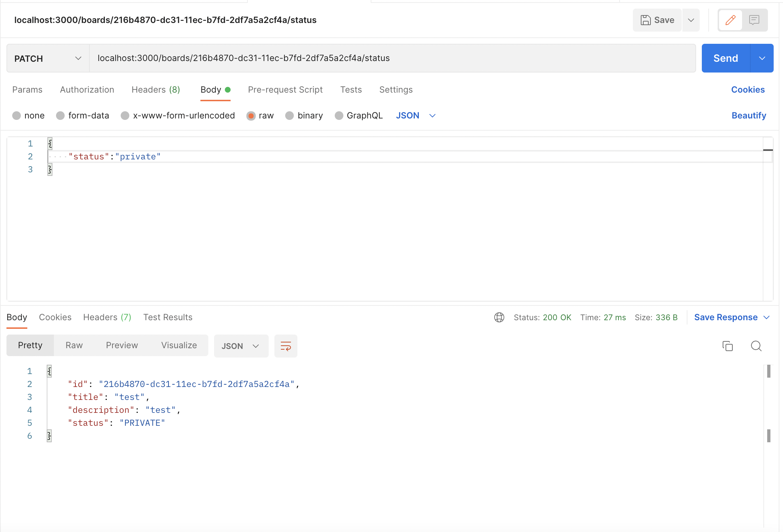Screen dimensions: 783x532
Task: Open the PATCH method dropdown
Action: point(48,59)
